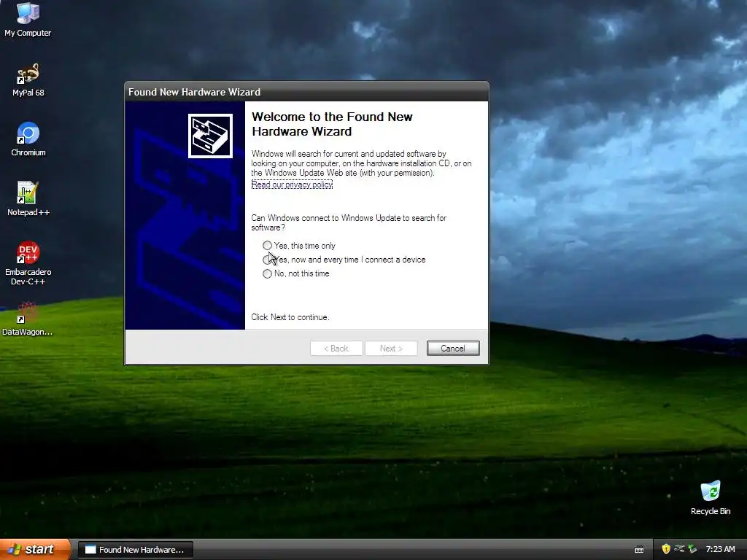Open the Recycle Bin
Image resolution: width=747 pixels, height=560 pixels.
711,497
